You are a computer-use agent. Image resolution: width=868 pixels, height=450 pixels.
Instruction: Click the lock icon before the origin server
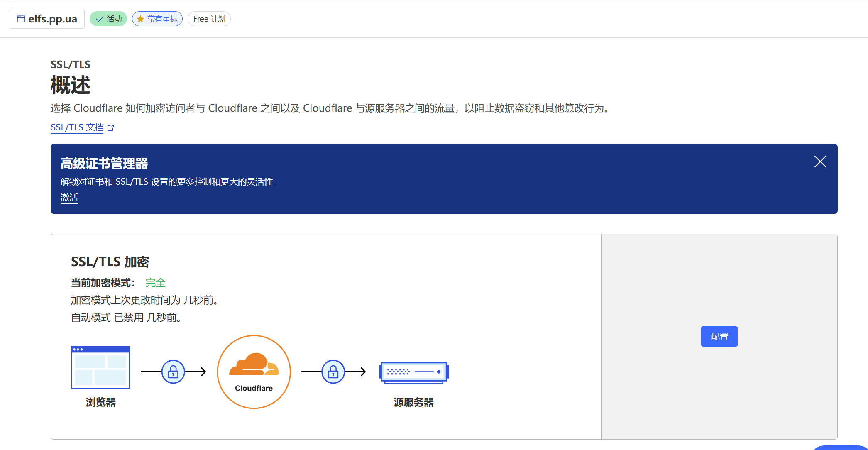click(333, 372)
